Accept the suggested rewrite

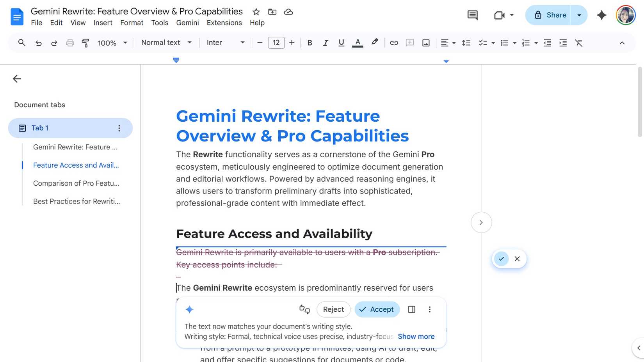[377, 309]
